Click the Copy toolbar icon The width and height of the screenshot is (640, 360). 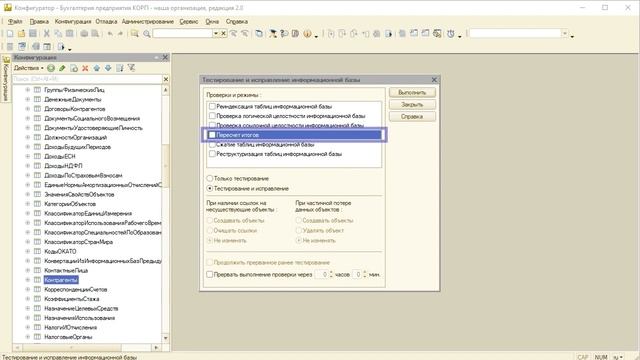pyautogui.click(x=58, y=34)
